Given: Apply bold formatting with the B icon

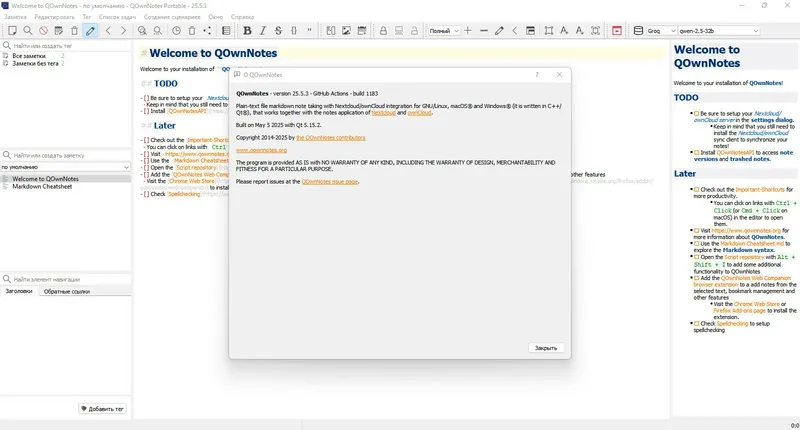Looking at the screenshot, I should point(247,31).
